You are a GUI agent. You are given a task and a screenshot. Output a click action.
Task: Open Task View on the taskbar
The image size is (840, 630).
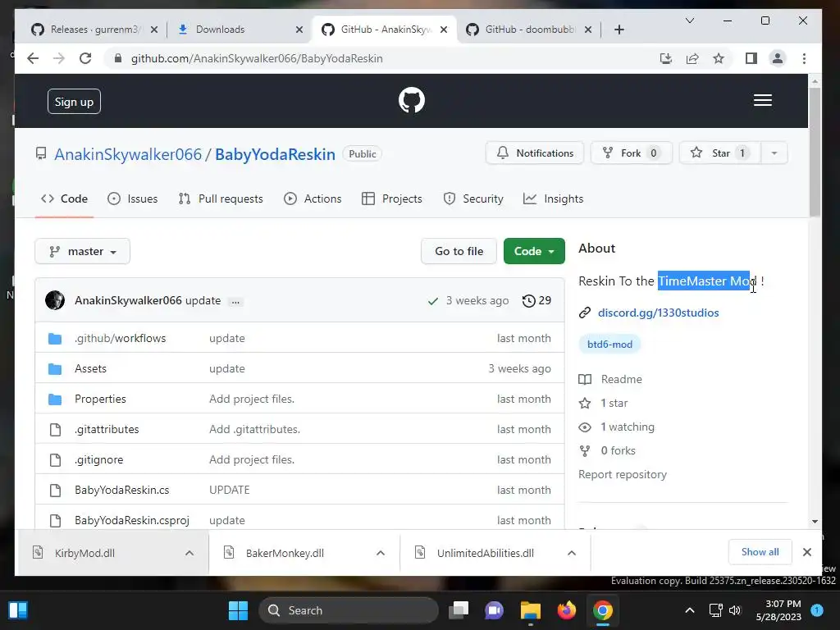coord(459,610)
